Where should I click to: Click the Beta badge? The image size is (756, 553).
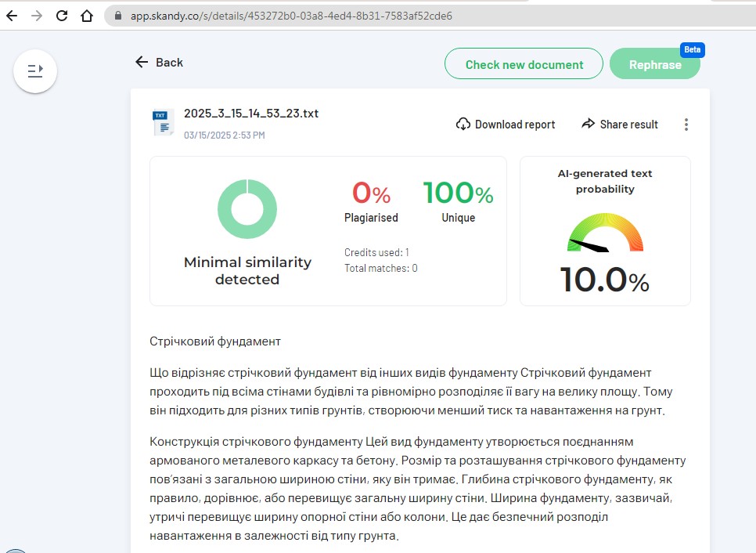click(693, 49)
